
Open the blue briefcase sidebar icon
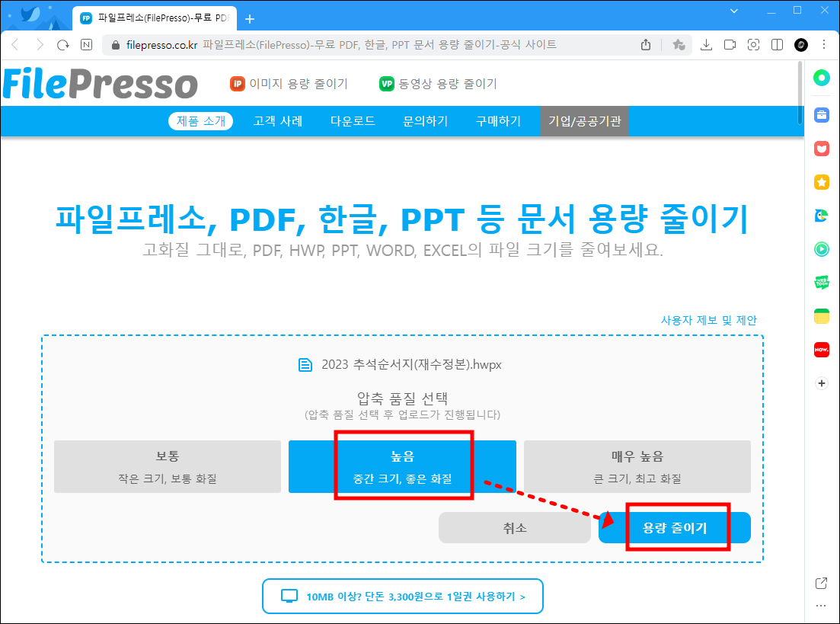tap(821, 115)
